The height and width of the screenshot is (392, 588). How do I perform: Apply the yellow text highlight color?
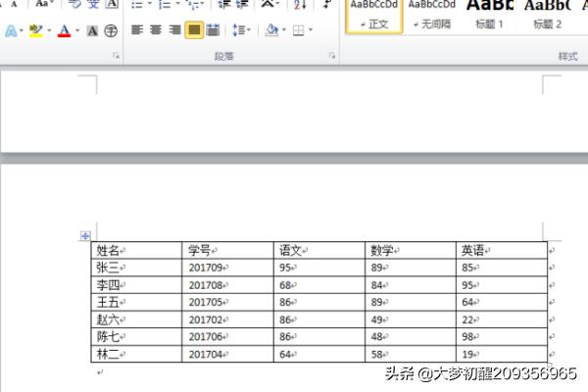point(35,30)
